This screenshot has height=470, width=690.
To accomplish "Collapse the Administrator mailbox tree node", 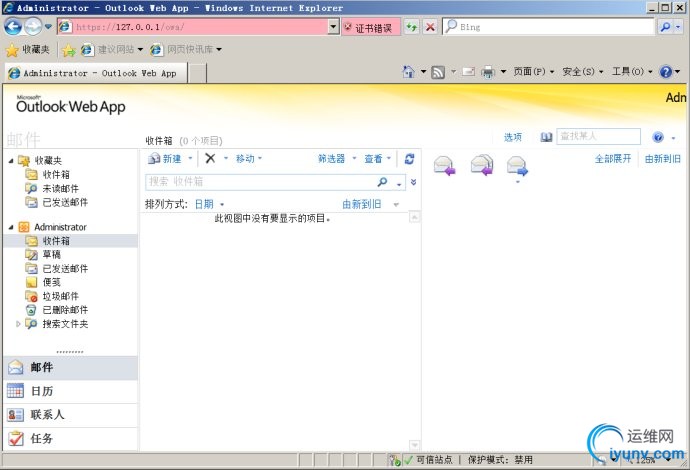I will tap(11, 228).
